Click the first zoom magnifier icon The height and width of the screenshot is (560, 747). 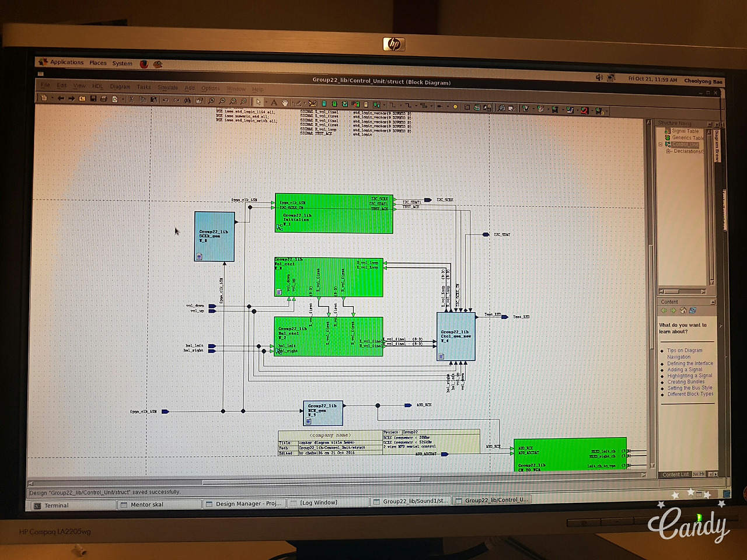point(211,101)
